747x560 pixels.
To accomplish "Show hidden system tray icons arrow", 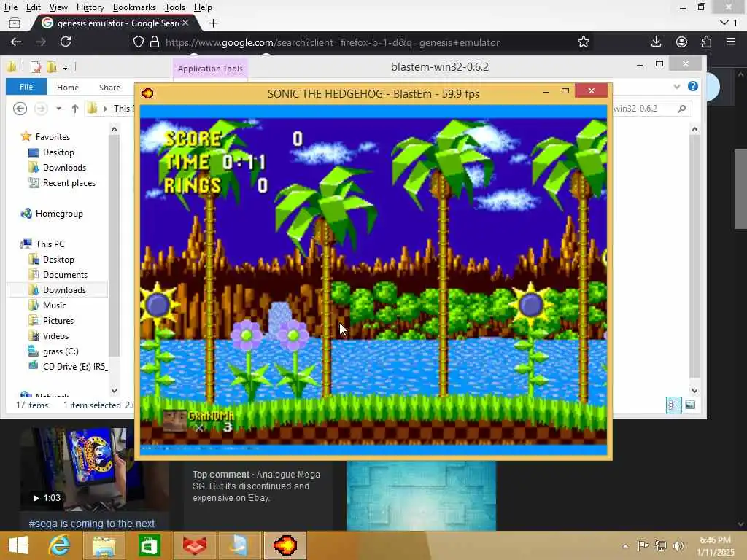I will pos(625,546).
